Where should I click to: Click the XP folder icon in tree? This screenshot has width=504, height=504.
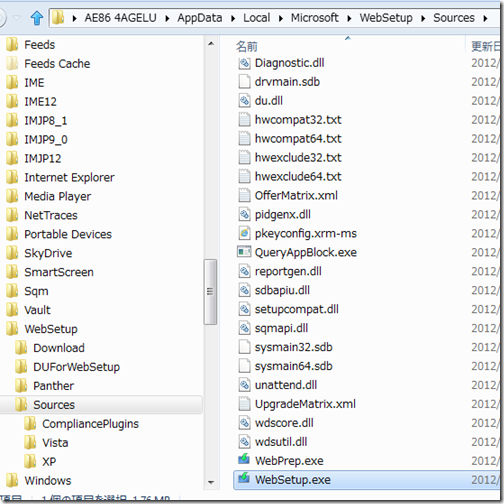(30, 461)
